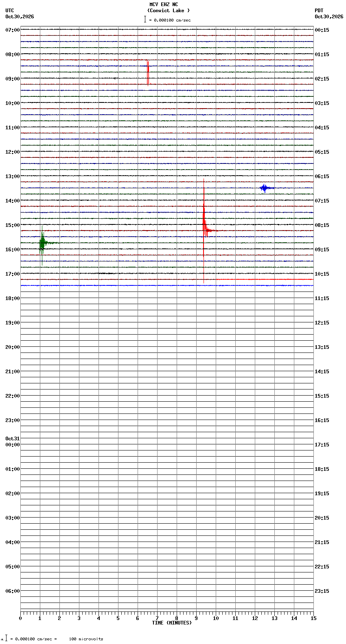The image size is (346, 644).
Task: Click the '00:15' PDT time label
Action: point(322,30)
